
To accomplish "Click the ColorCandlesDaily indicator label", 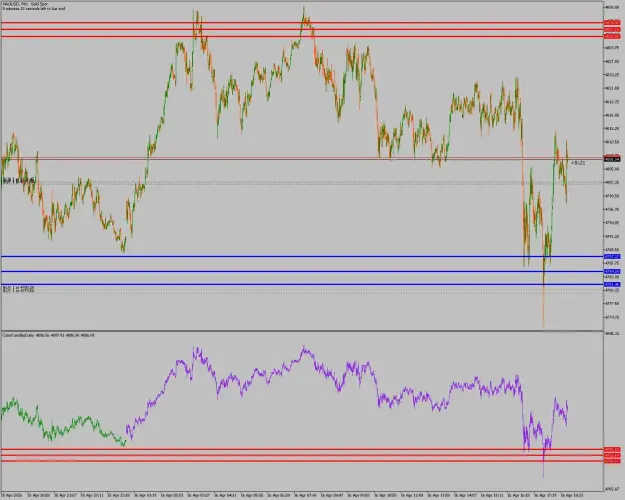I will pyautogui.click(x=49, y=335).
